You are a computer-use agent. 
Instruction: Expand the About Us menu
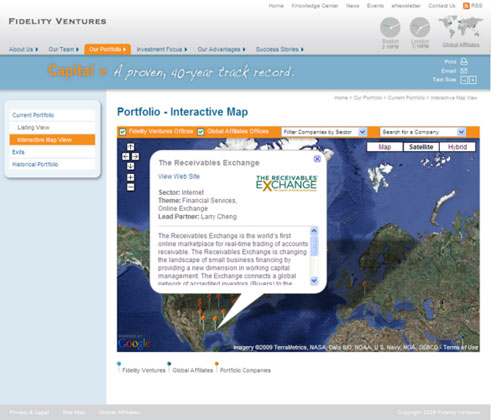(24, 49)
